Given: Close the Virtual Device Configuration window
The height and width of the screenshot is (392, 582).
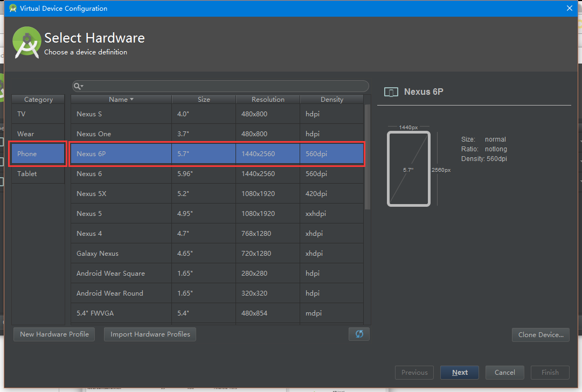Looking at the screenshot, I should tap(569, 8).
